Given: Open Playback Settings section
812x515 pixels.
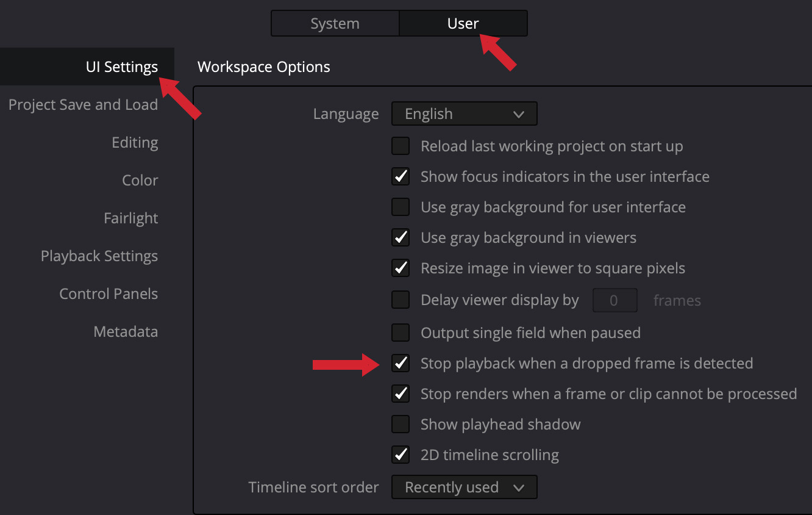Looking at the screenshot, I should (x=99, y=256).
